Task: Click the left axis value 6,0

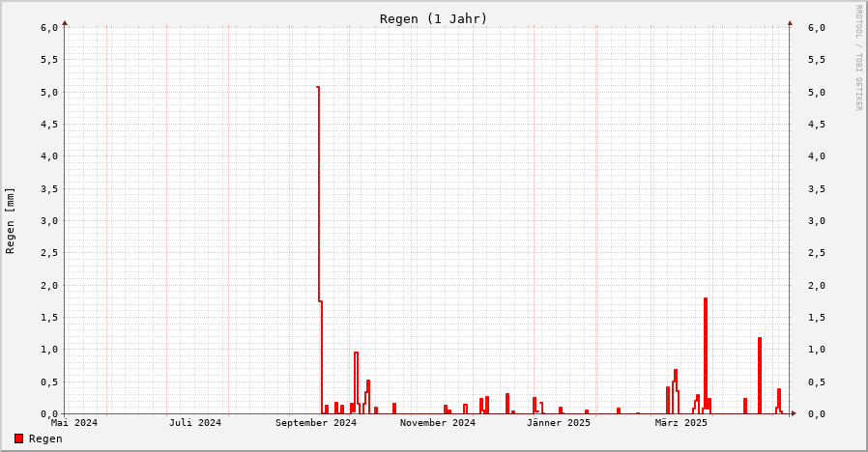Action: [49, 28]
